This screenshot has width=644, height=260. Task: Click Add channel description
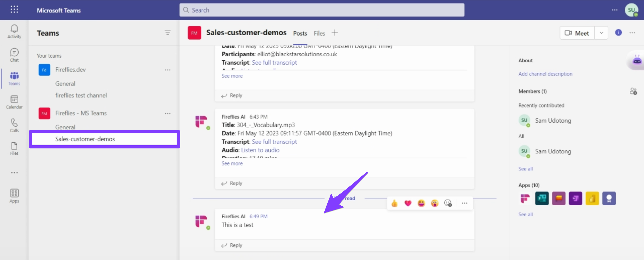(545, 74)
